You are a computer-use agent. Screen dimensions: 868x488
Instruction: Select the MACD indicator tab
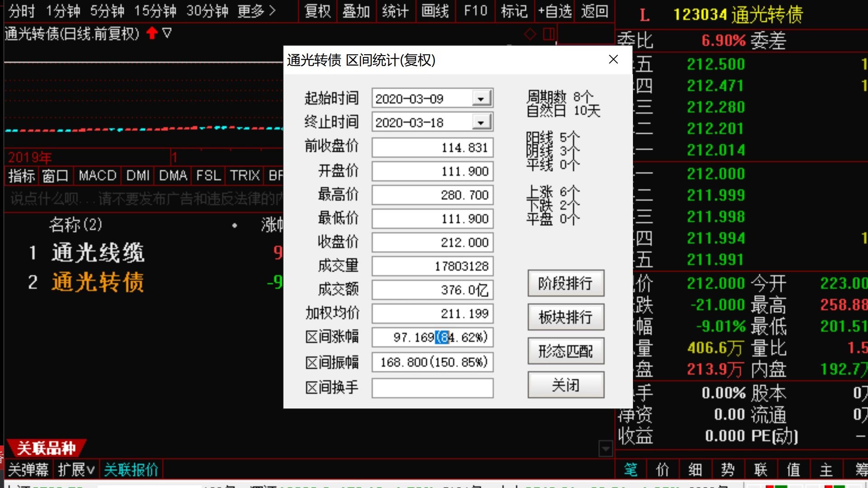tap(97, 175)
